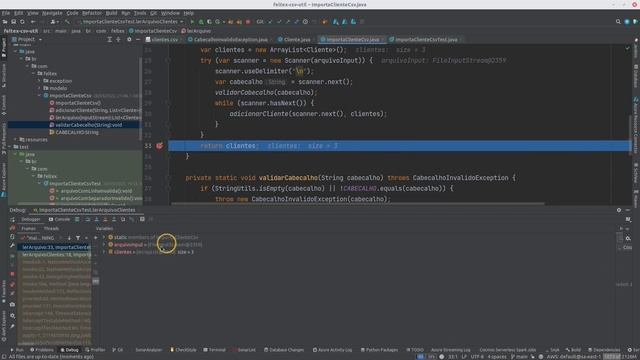The image size is (640, 360).
Task: Open the Terminal tool window
Action: click(x=214, y=350)
